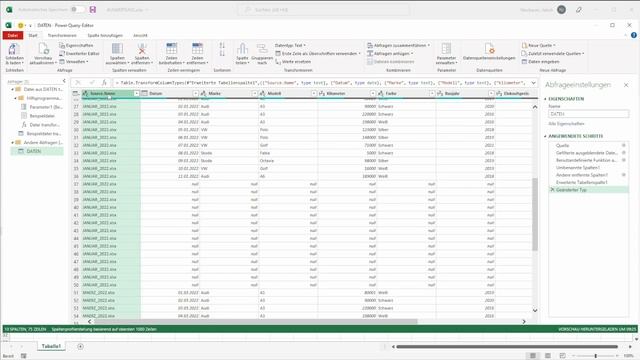This screenshot has width=640, height=360.
Task: Select the Geänderter Typ step
Action: click(588, 190)
